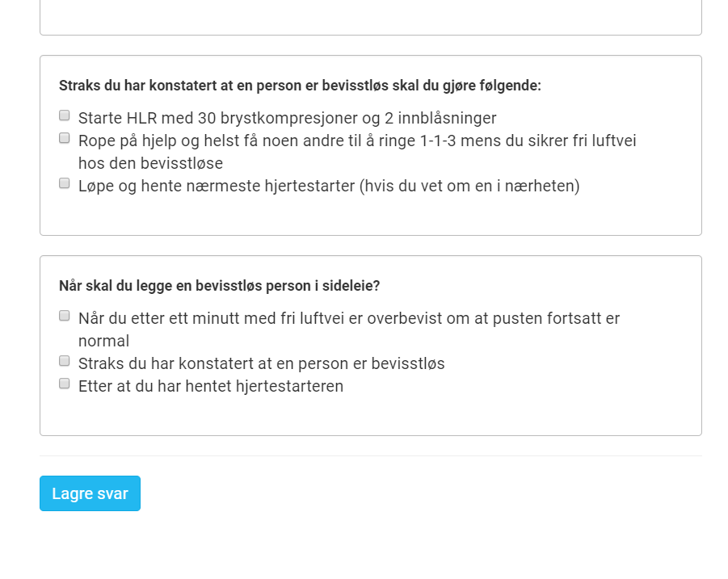Enable the checkbox beside "Etter at du har hentet hjertestarteren"
728x579 pixels.
65,384
